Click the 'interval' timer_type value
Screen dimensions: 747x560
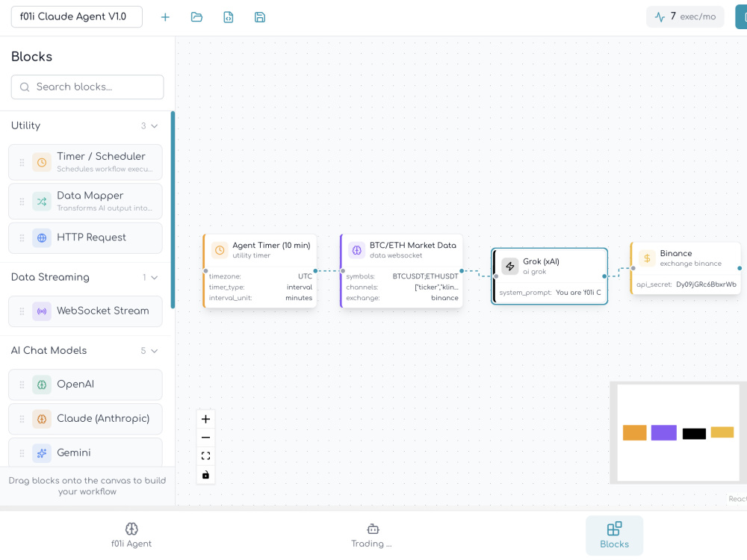(x=300, y=287)
